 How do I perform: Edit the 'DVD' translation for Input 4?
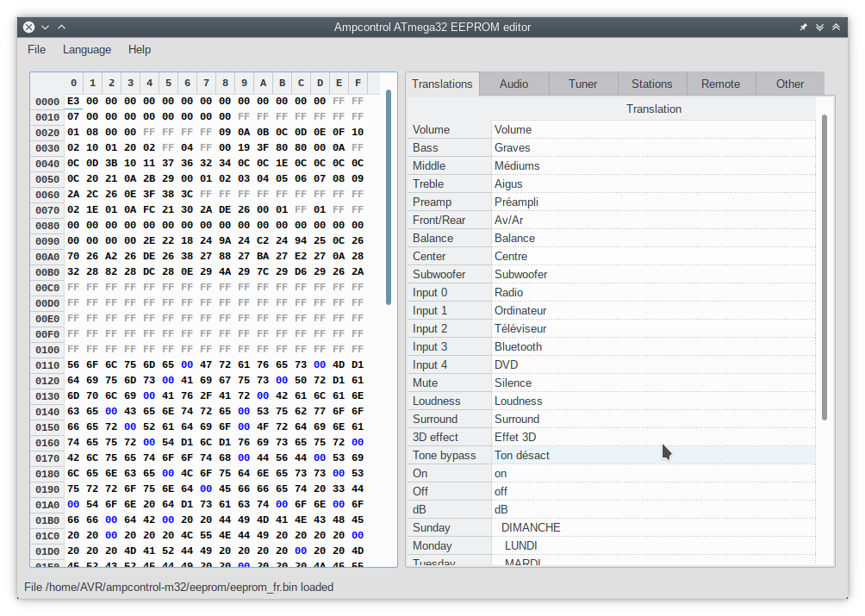pos(653,365)
